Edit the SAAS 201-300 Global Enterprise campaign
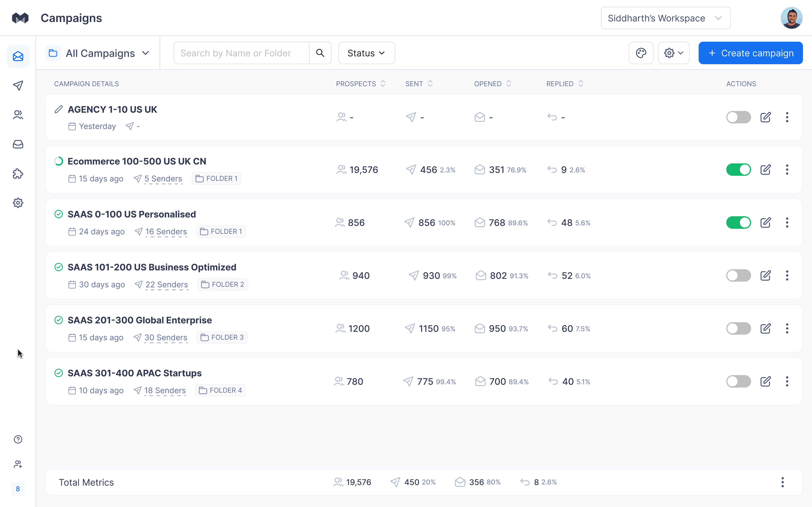Image resolution: width=812 pixels, height=507 pixels. click(x=765, y=329)
